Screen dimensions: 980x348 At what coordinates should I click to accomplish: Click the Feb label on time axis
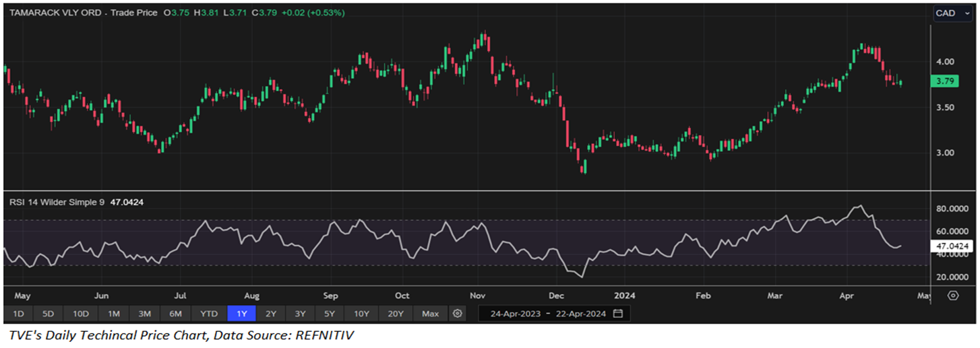[703, 295]
